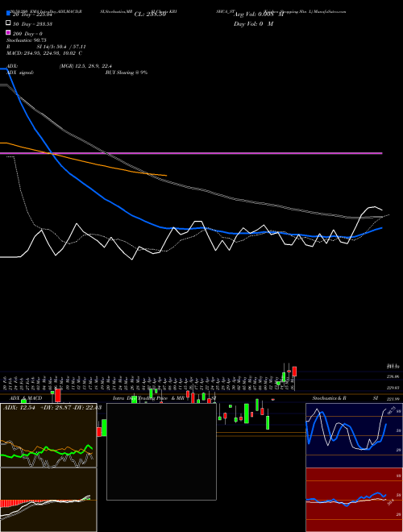The height and width of the screenshot is (532, 403).
Task: Select the '50 Day = 233.53' legend text
Action: (x=32, y=24)
